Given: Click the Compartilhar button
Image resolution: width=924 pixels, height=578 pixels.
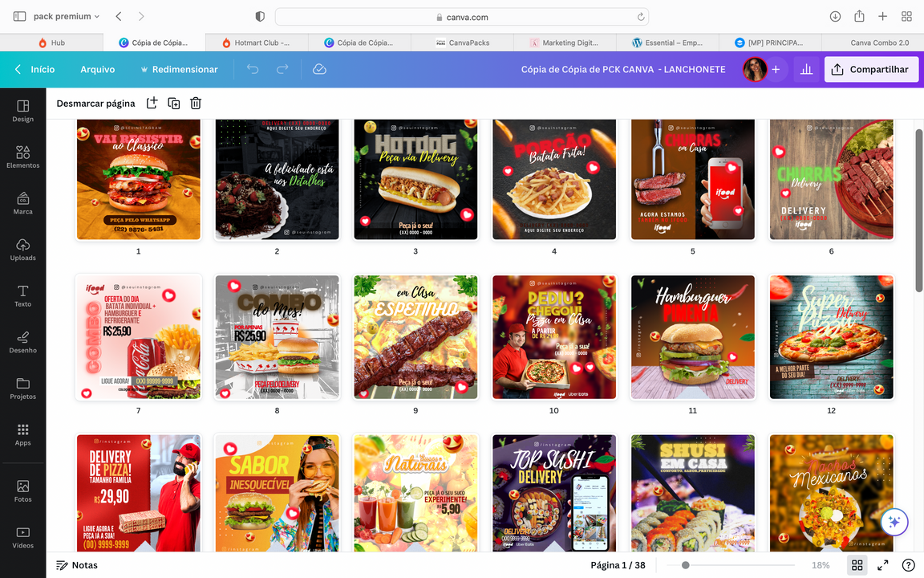Looking at the screenshot, I should pos(871,70).
